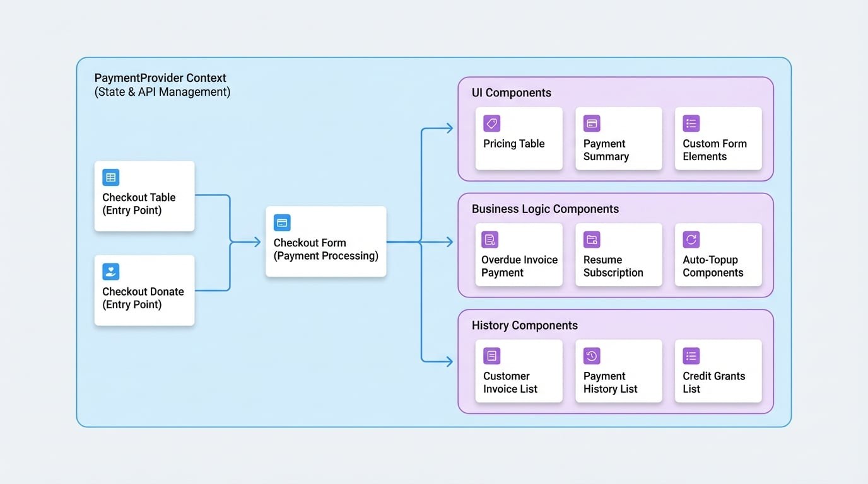
Task: Click the Payment Summary card icon
Action: (x=591, y=124)
